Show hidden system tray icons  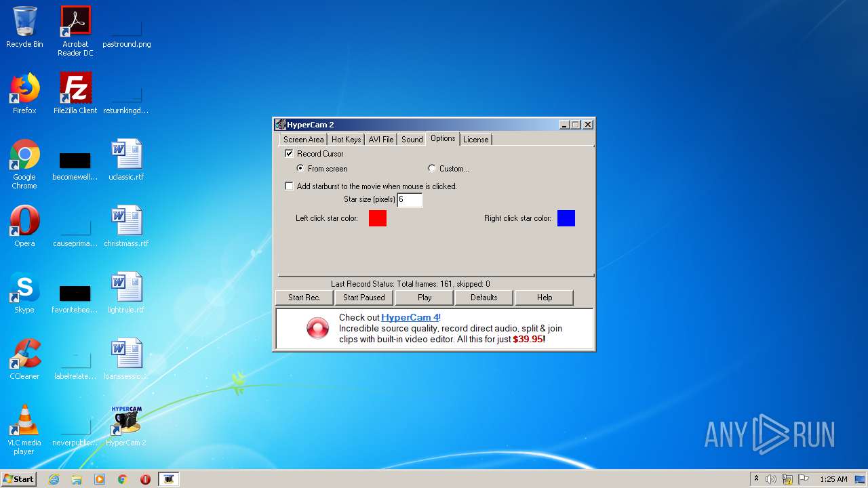click(x=756, y=479)
